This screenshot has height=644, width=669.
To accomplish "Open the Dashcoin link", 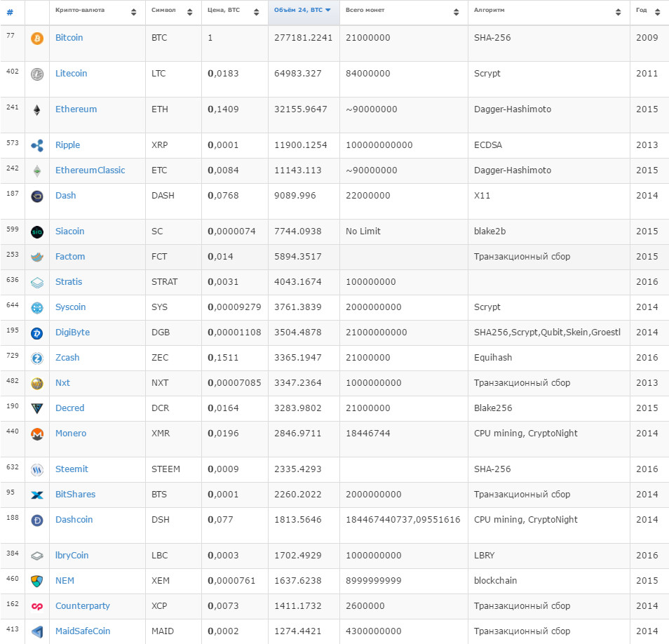I will (x=74, y=519).
